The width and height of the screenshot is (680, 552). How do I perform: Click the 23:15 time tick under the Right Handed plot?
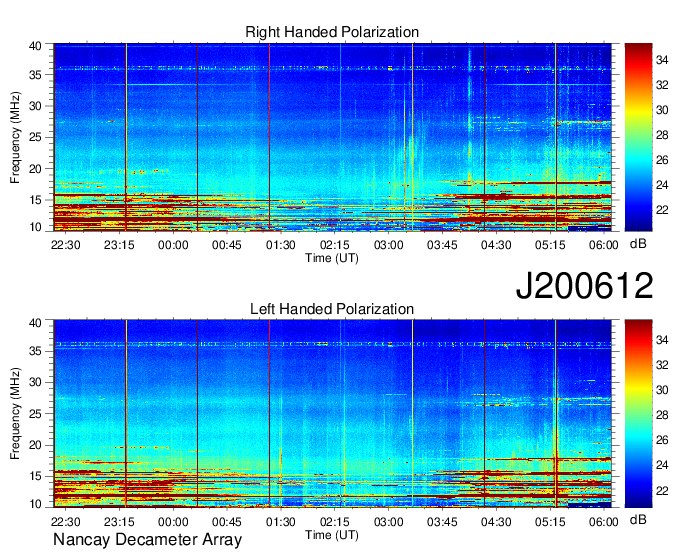(x=119, y=245)
